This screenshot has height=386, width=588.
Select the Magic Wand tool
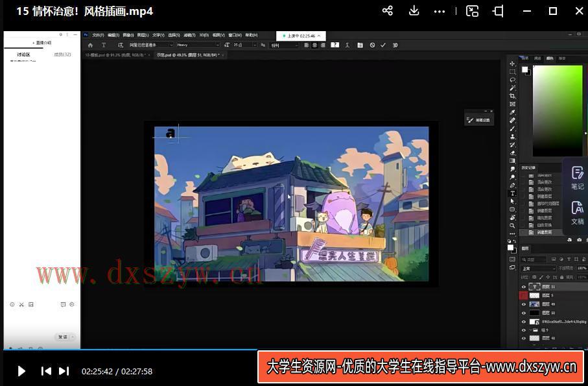512,88
